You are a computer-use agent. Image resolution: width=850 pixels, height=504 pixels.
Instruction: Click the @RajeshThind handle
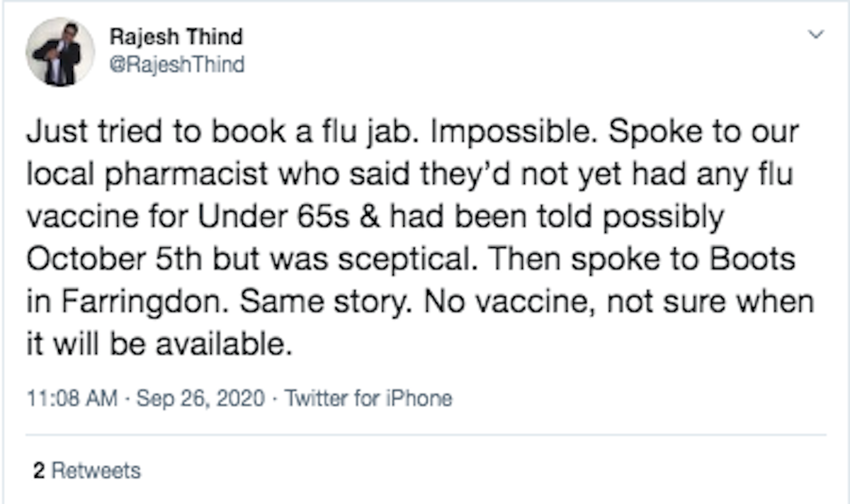177,66
